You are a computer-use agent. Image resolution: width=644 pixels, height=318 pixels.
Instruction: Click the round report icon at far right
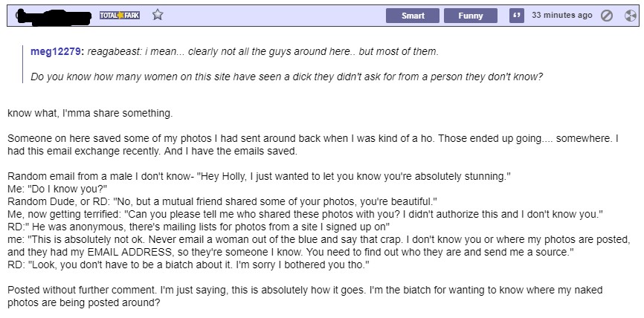pos(626,15)
